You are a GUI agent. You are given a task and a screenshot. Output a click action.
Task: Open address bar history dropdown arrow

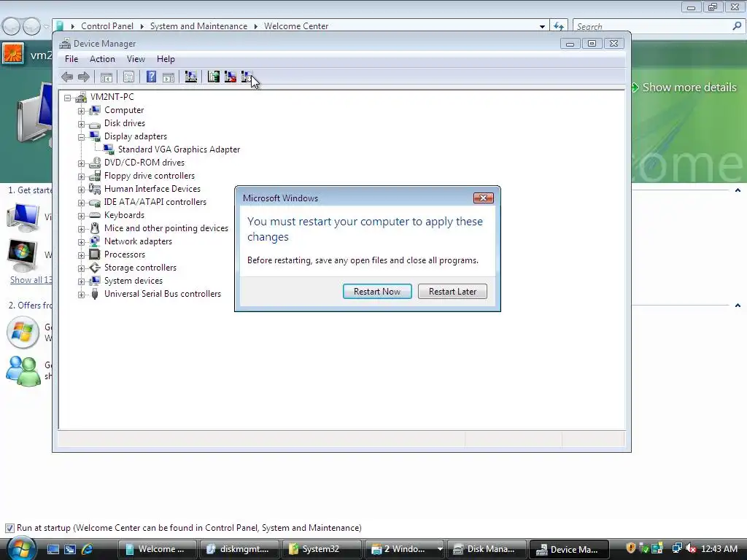click(x=542, y=27)
